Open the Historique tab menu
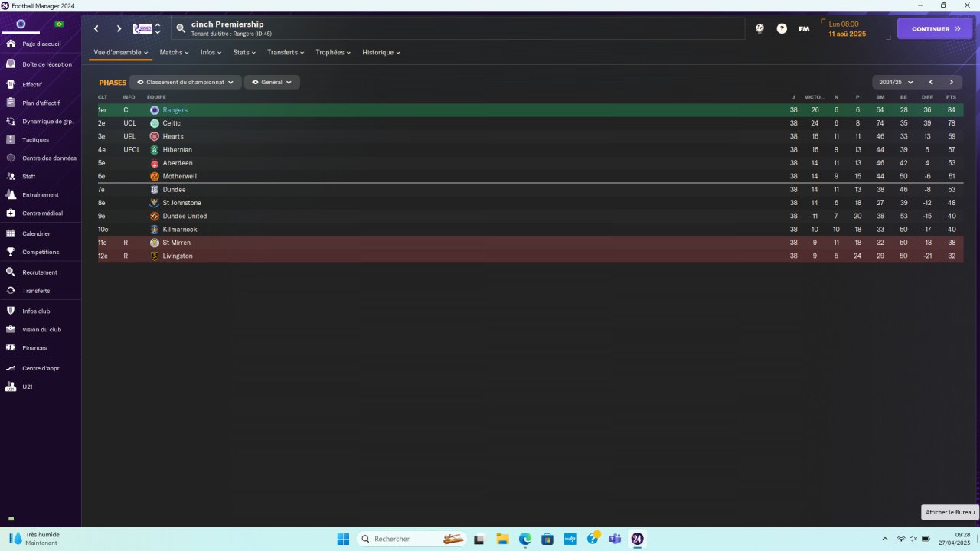The width and height of the screenshot is (980, 551). [381, 52]
